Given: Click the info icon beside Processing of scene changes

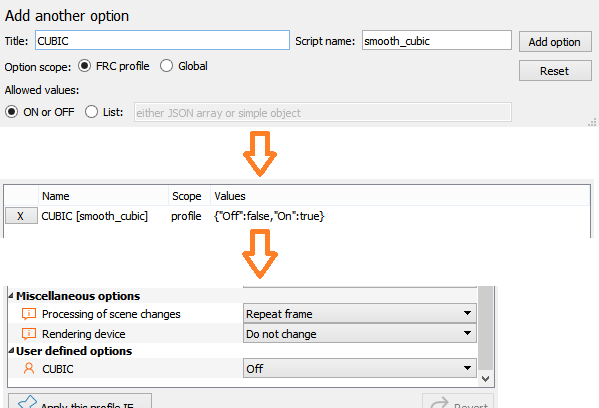Looking at the screenshot, I should coord(29,314).
